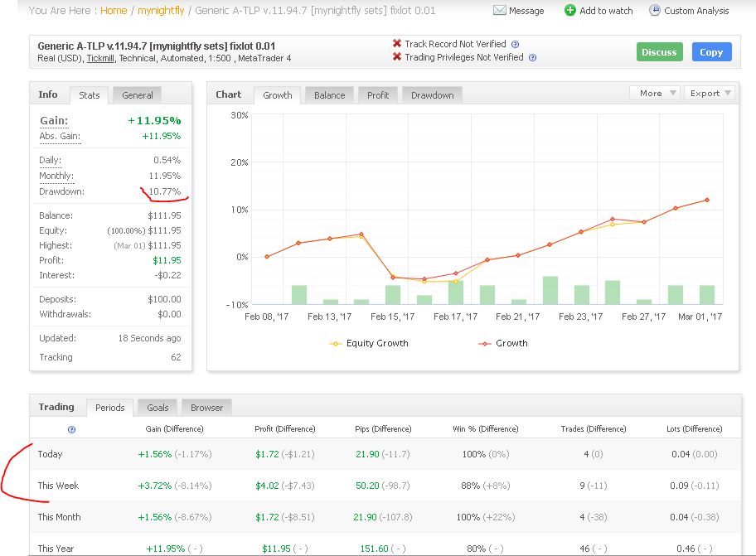The width and height of the screenshot is (756, 556).
Task: Click This Week's profit $4.02
Action: click(267, 486)
